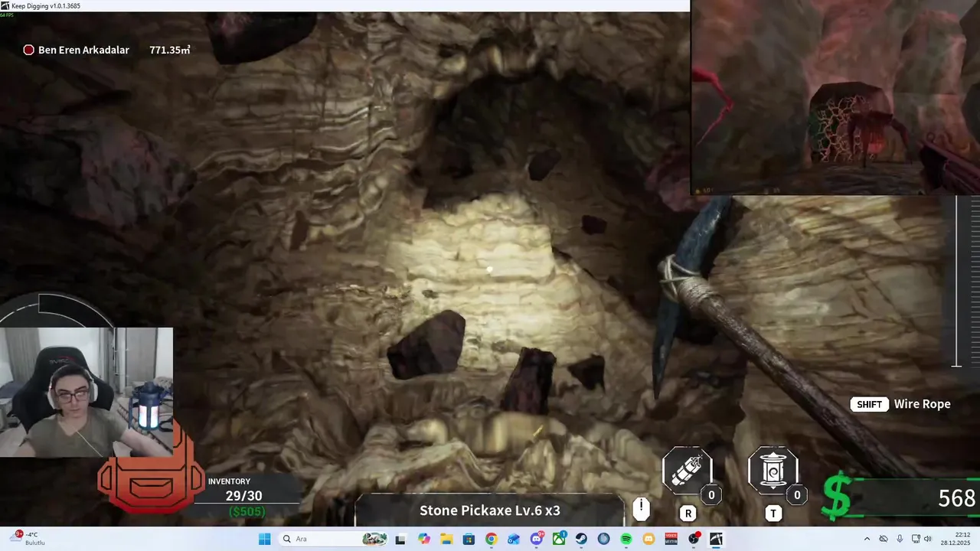Click the network tray icon
This screenshot has height=551, width=980.
916,539
